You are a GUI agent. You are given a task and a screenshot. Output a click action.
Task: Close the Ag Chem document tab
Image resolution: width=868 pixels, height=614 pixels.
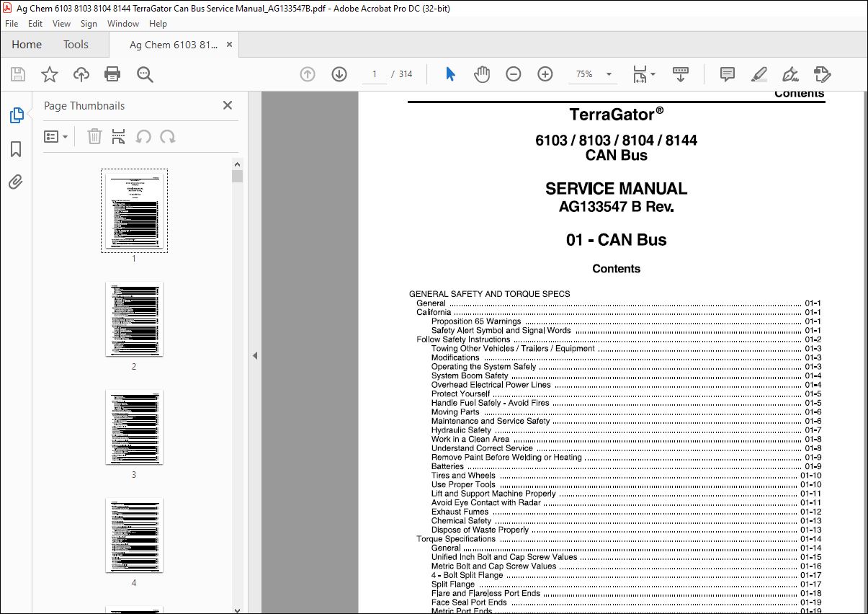pos(229,45)
